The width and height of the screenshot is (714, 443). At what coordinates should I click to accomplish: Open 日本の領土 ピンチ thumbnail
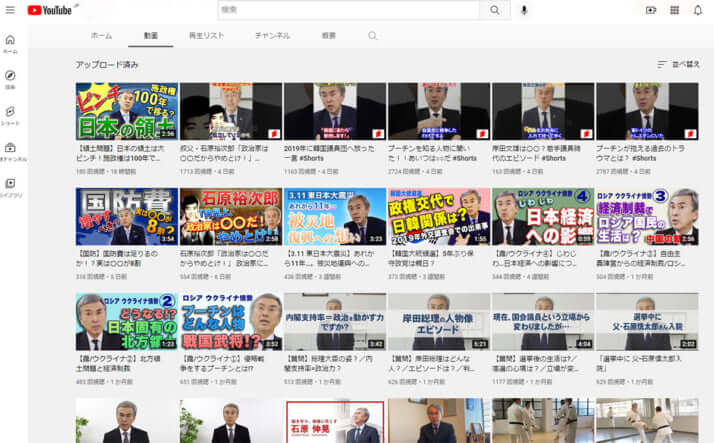(127, 111)
